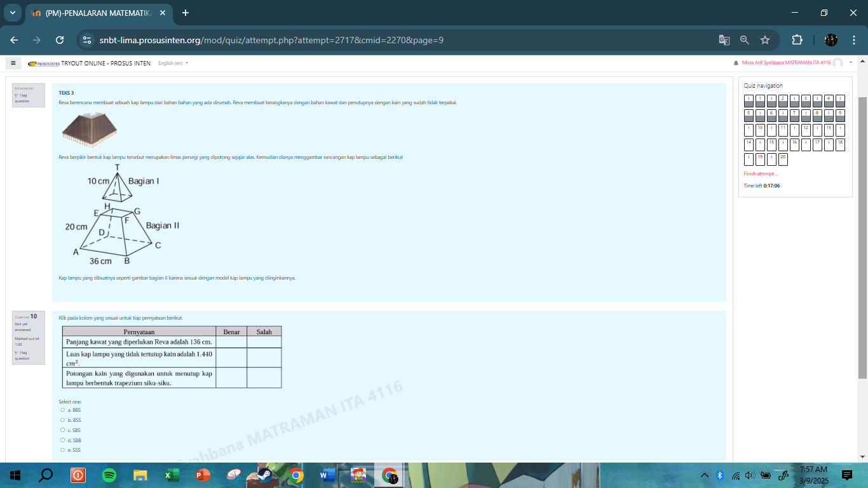Viewport: 868px width, 488px height.
Task: Open Spotify from the taskbar
Action: tap(109, 475)
